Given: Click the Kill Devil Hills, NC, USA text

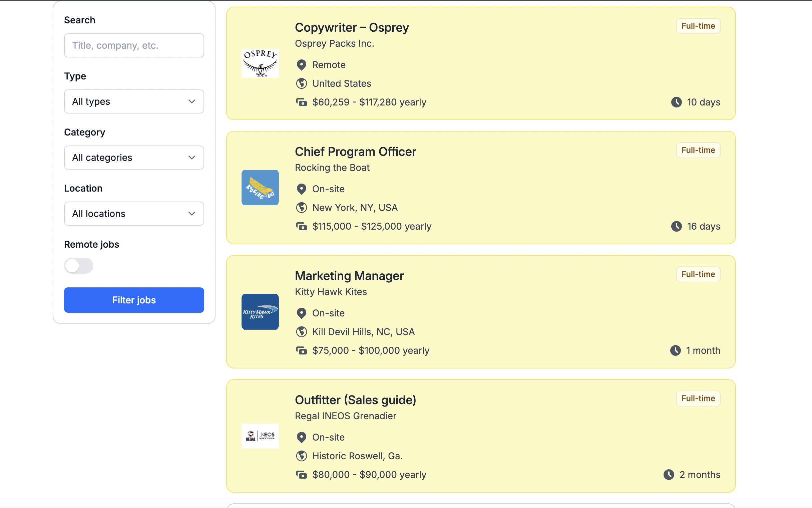Looking at the screenshot, I should (363, 332).
